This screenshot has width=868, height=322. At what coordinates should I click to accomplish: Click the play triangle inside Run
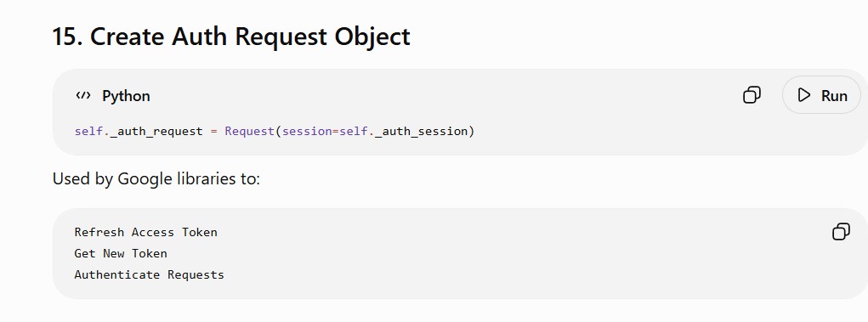(x=803, y=95)
